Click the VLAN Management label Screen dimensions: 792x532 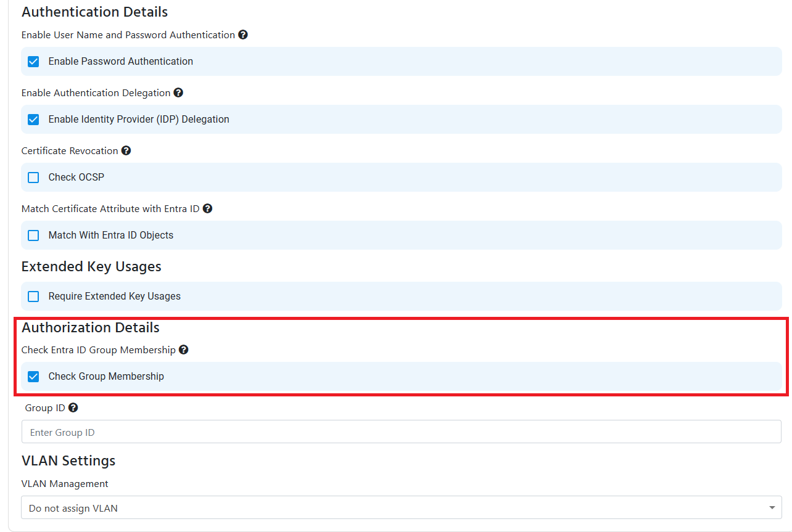tap(65, 484)
